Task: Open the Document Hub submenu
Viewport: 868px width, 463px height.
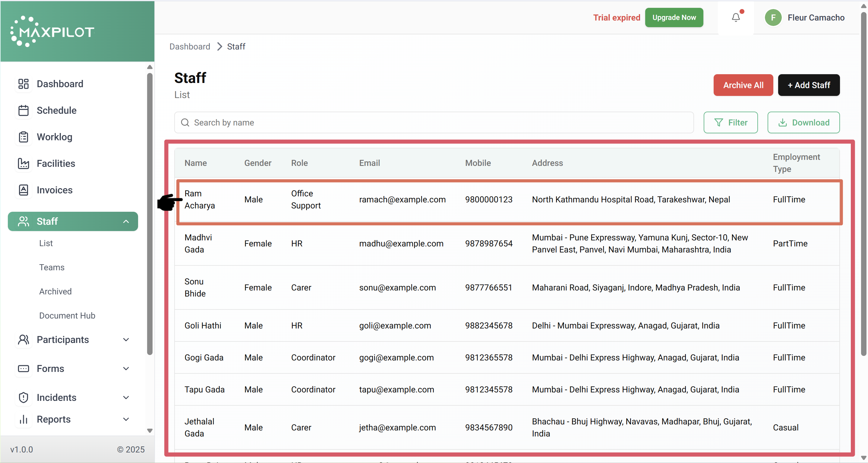Action: [x=67, y=315]
